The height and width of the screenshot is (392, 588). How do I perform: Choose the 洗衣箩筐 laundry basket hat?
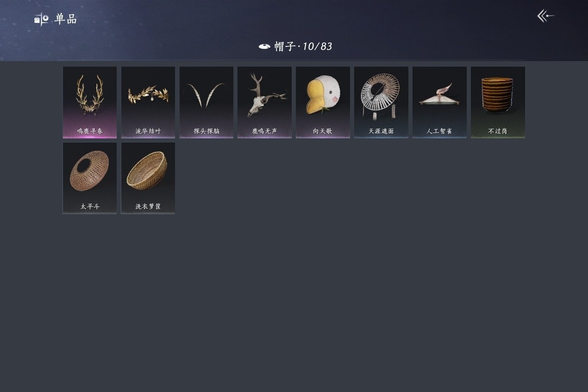(148, 178)
